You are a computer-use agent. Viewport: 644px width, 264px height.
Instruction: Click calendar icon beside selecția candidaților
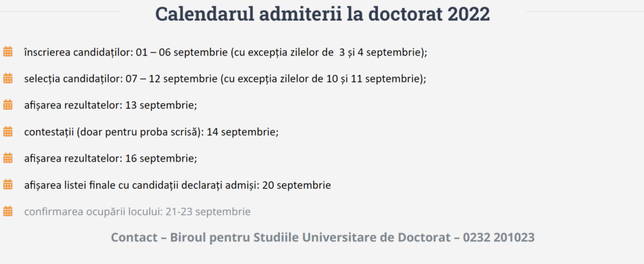coord(8,78)
